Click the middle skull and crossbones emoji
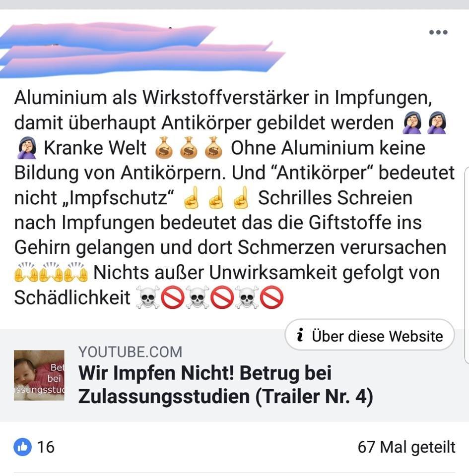This screenshot has height=476, width=469. pyautogui.click(x=198, y=297)
